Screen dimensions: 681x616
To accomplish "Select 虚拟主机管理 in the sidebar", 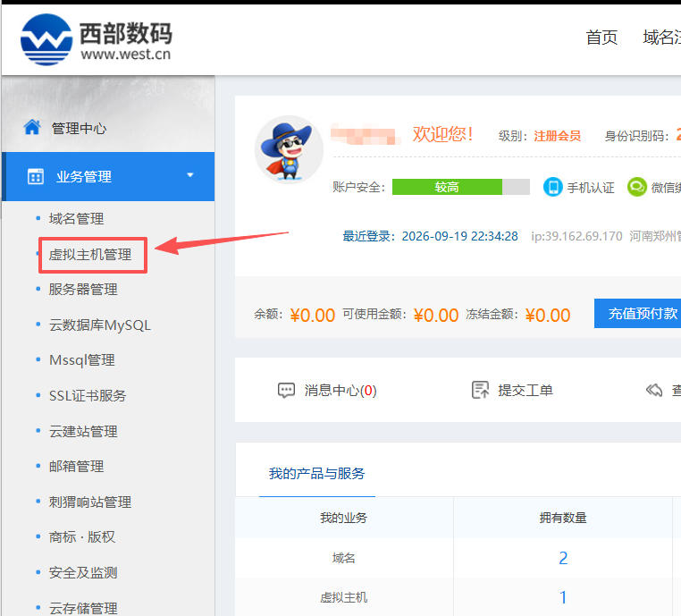I will [x=90, y=255].
